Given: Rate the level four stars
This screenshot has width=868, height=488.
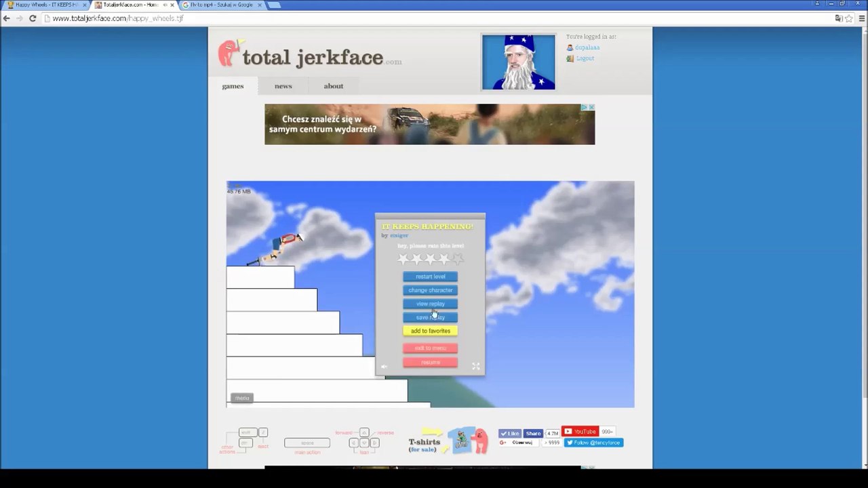Looking at the screenshot, I should pyautogui.click(x=444, y=259).
